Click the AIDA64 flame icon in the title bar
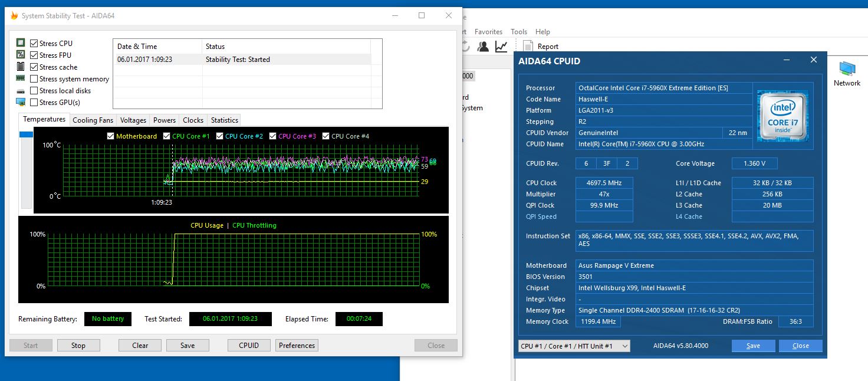The height and width of the screenshot is (381, 868). tap(14, 16)
